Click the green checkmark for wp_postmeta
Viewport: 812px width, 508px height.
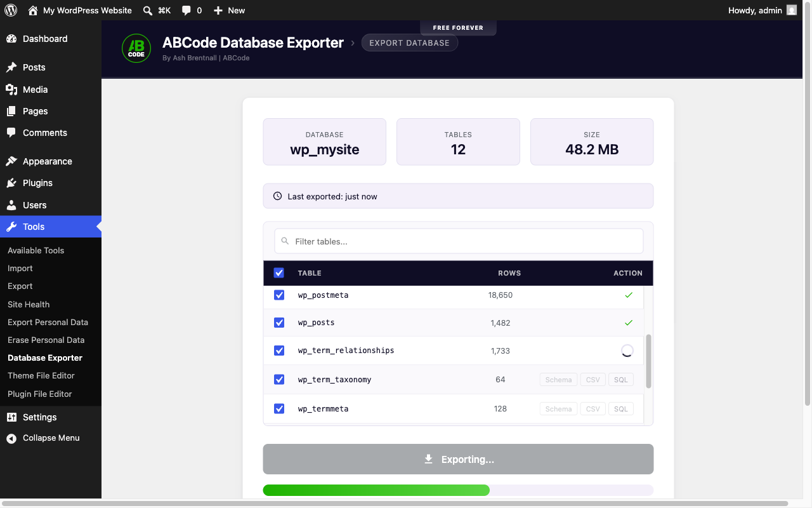click(629, 295)
